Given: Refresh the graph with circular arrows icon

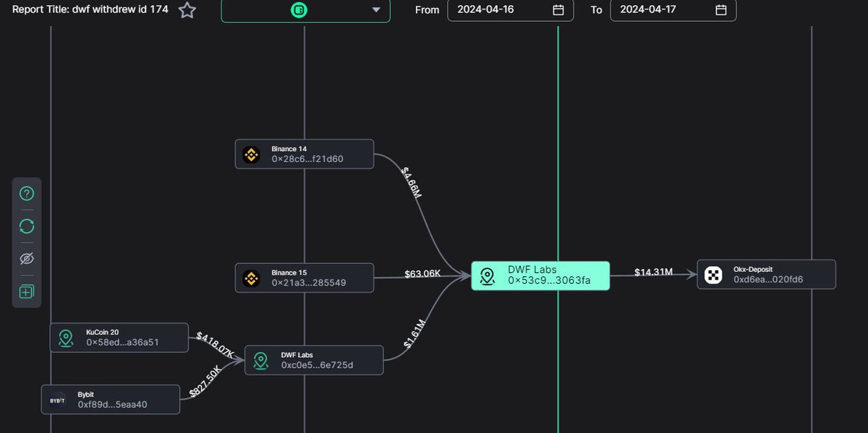Looking at the screenshot, I should (x=27, y=226).
